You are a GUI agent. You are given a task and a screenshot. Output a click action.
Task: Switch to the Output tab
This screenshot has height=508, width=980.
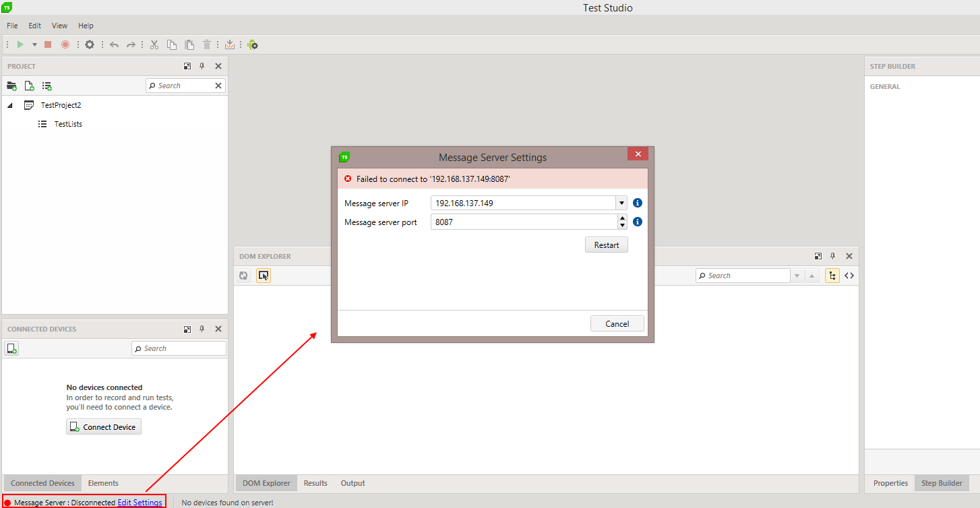(353, 483)
